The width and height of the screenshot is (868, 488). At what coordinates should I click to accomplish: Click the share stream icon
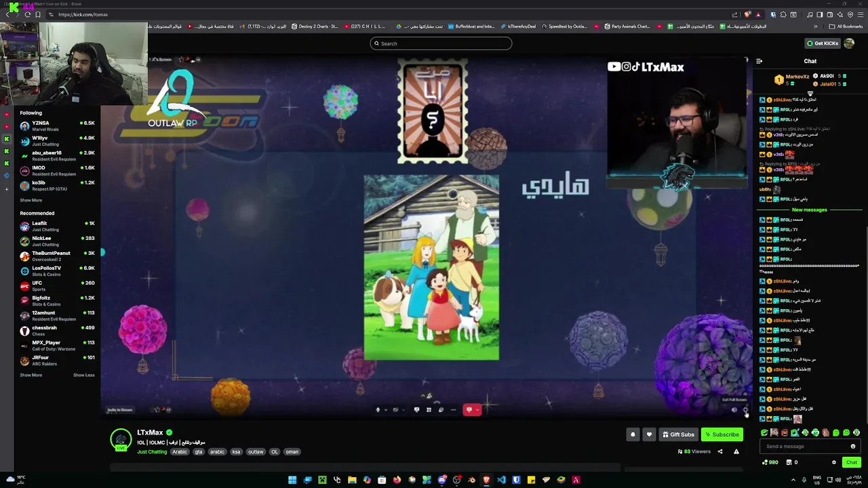coord(720,451)
